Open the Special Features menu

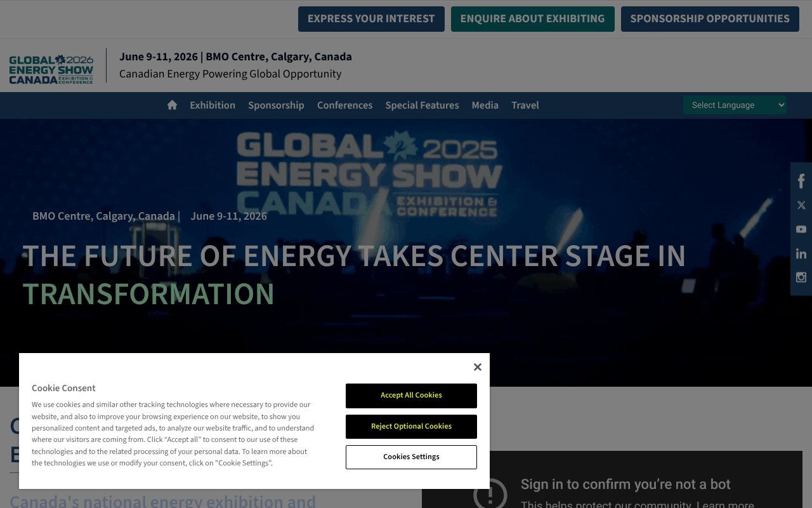coord(422,105)
